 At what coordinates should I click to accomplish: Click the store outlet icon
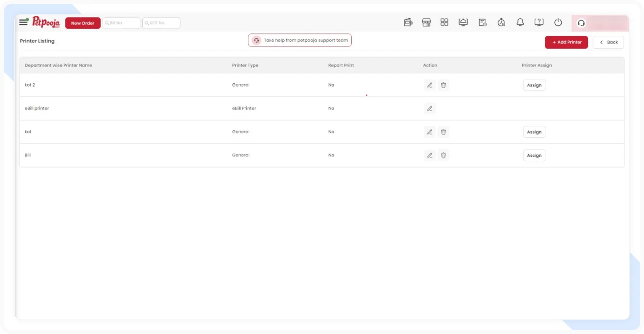click(426, 22)
